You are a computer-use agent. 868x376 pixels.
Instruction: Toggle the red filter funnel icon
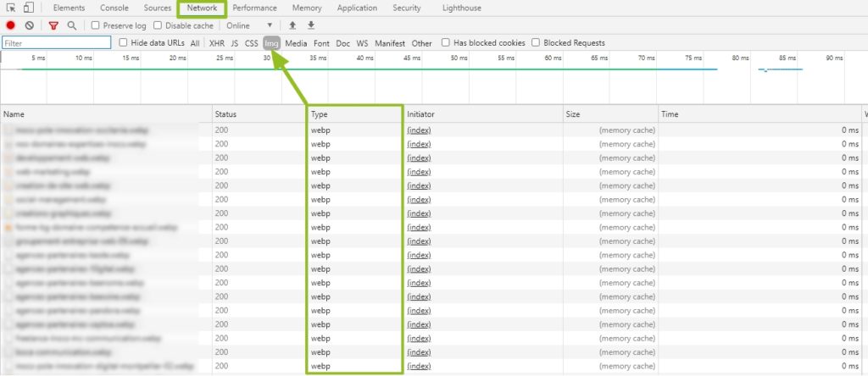(x=53, y=26)
